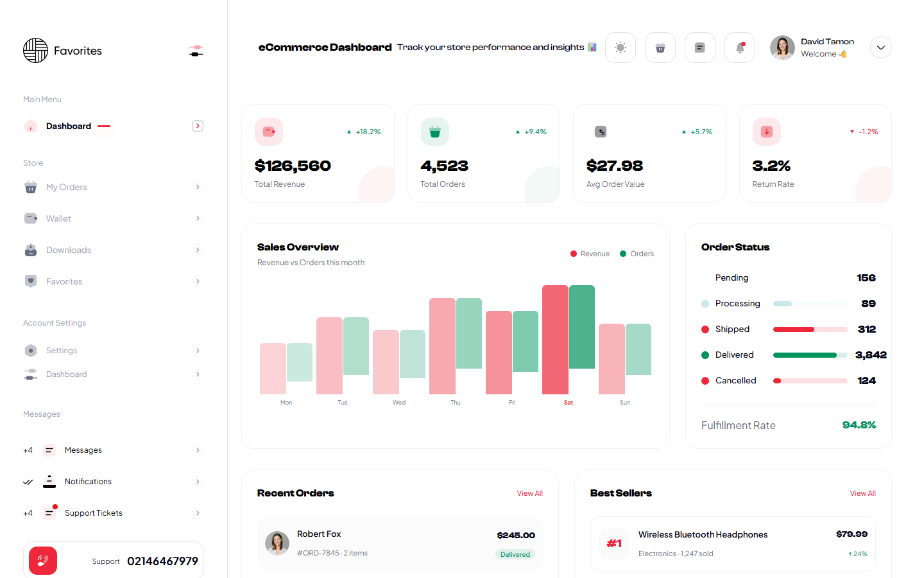
Task: Expand the Dashboard menu arrow
Action: pos(198,126)
